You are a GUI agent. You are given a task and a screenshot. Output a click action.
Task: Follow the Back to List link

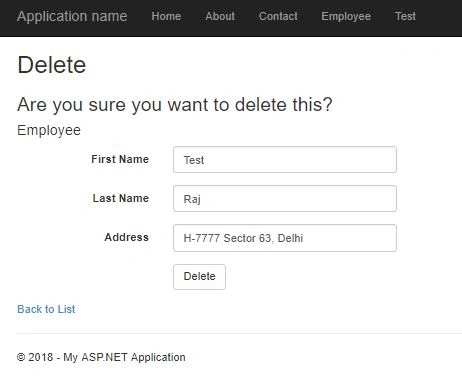tap(46, 309)
